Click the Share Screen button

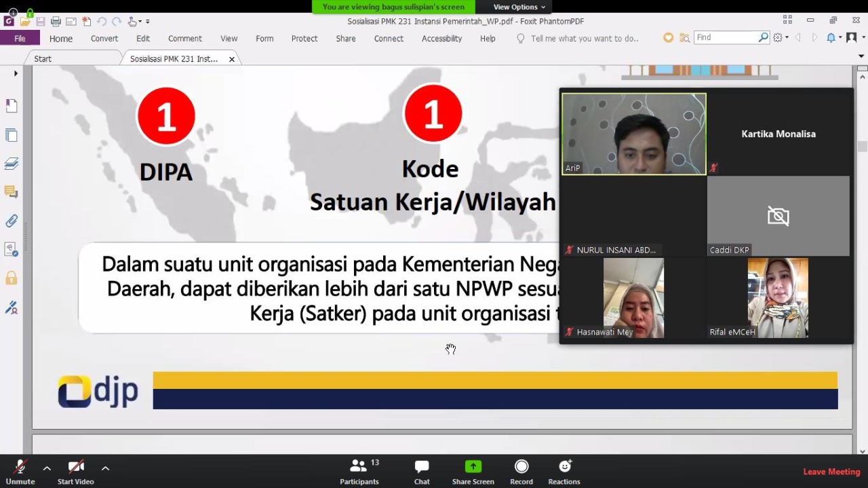click(473, 472)
